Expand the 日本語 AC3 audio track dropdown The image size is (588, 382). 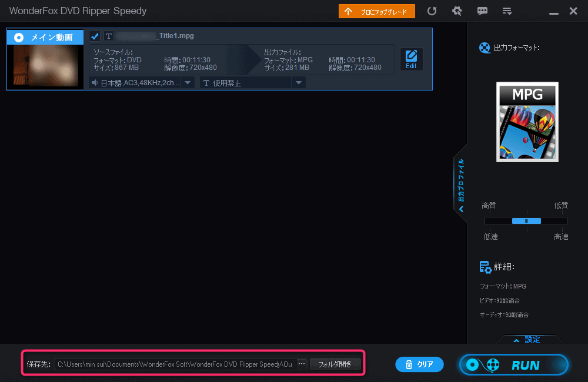(x=188, y=83)
